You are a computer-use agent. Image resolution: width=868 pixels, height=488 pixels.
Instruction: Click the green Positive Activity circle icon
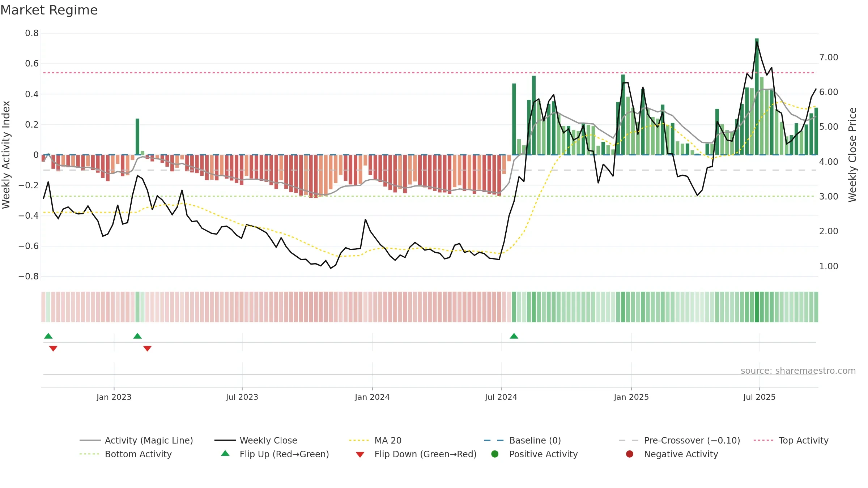[x=495, y=454]
